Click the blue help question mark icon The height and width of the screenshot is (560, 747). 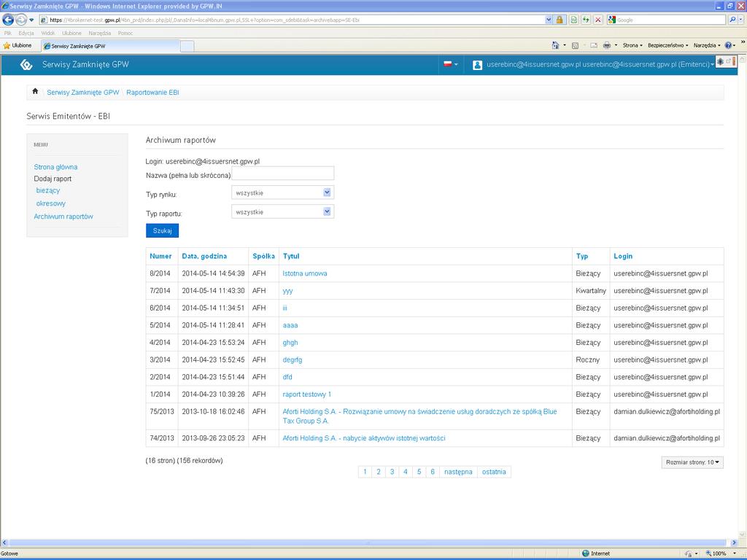(728, 45)
